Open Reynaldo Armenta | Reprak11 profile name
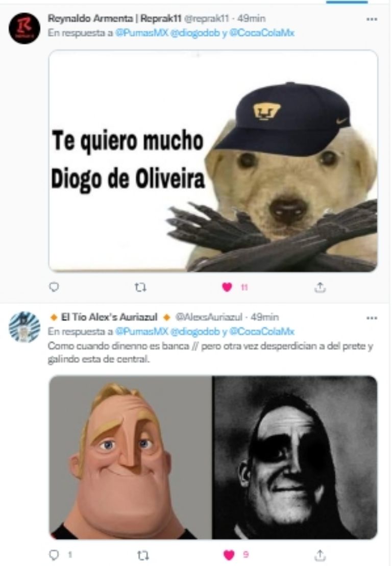The height and width of the screenshot is (566, 392). click(114, 18)
